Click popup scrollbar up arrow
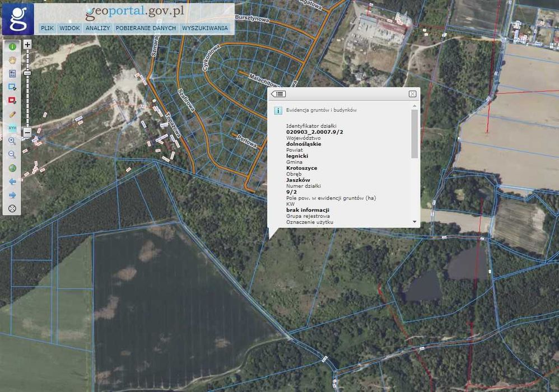Screen dimensions: 559x392 pyautogui.click(x=414, y=106)
